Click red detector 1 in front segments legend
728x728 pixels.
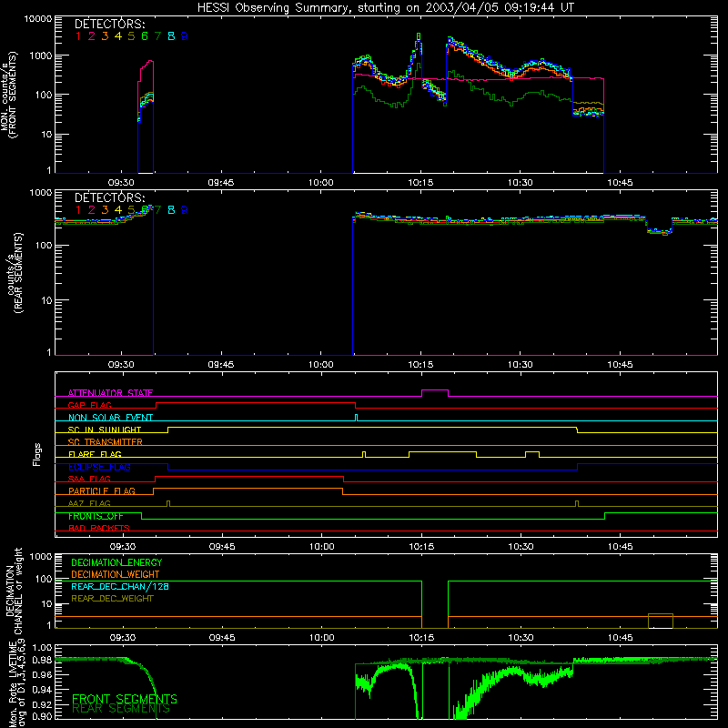point(78,36)
